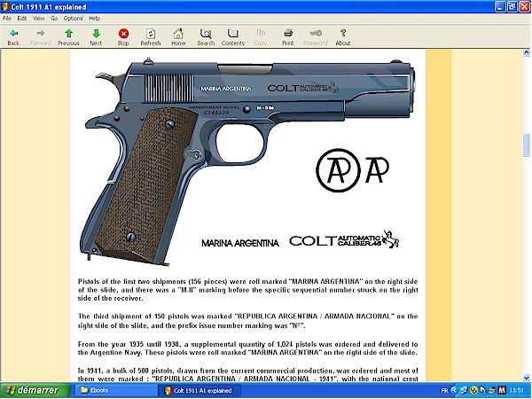Close the Colt 1911 A1 explained window
The image size is (532, 399).
(525, 7)
